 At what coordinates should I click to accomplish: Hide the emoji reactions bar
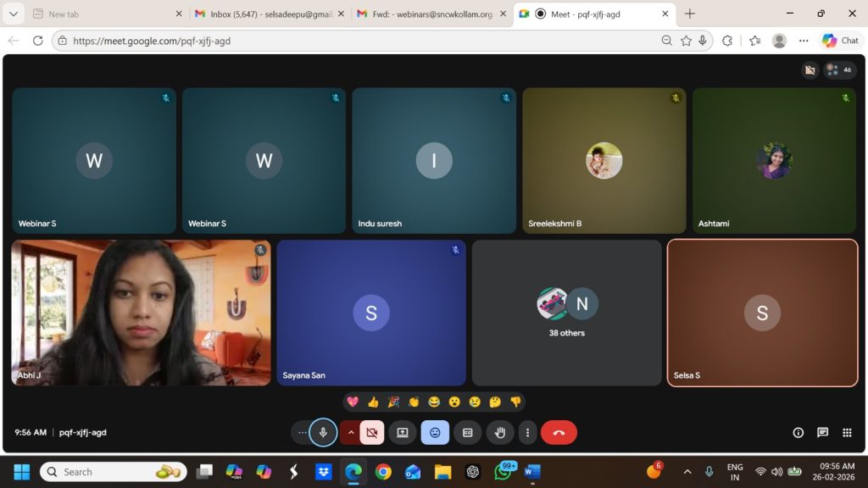(x=435, y=432)
